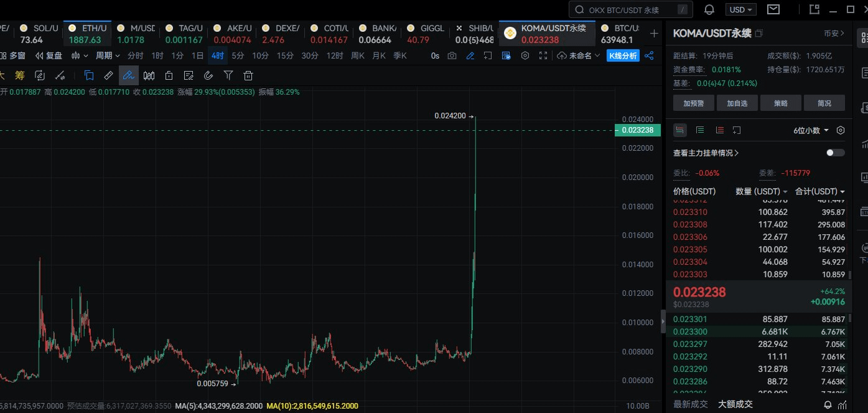Click the blue share icon
Screen dimensions: 868x413
pyautogui.click(x=649, y=55)
